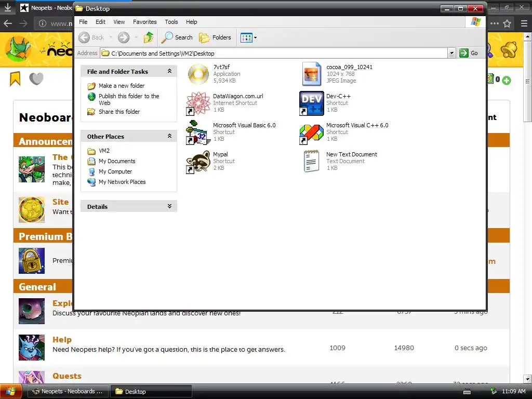Click the taskbar clock showing 11:09 AM
Screen dimensions: 532x399
pyautogui.click(x=513, y=391)
